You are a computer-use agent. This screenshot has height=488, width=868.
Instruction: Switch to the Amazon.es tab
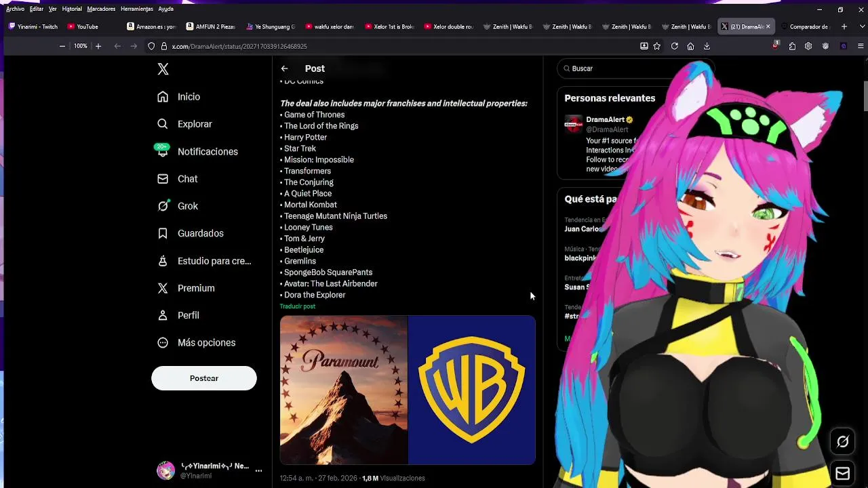point(151,26)
